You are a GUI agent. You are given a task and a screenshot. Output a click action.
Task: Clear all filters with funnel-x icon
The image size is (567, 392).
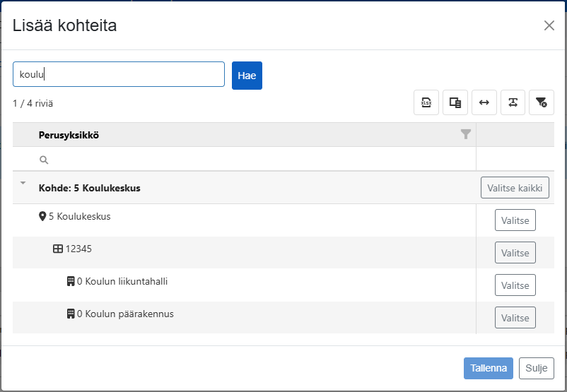(542, 102)
